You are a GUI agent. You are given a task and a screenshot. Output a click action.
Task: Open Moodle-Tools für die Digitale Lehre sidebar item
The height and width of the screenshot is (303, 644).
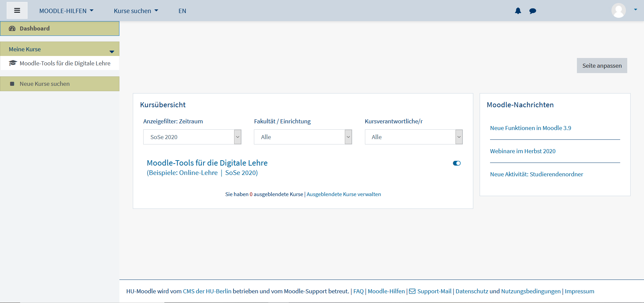pos(60,63)
